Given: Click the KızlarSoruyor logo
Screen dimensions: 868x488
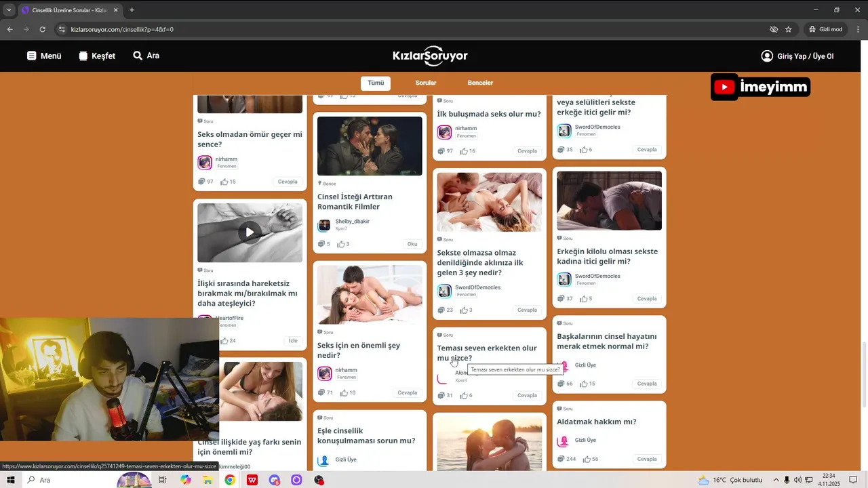Looking at the screenshot, I should tap(430, 56).
